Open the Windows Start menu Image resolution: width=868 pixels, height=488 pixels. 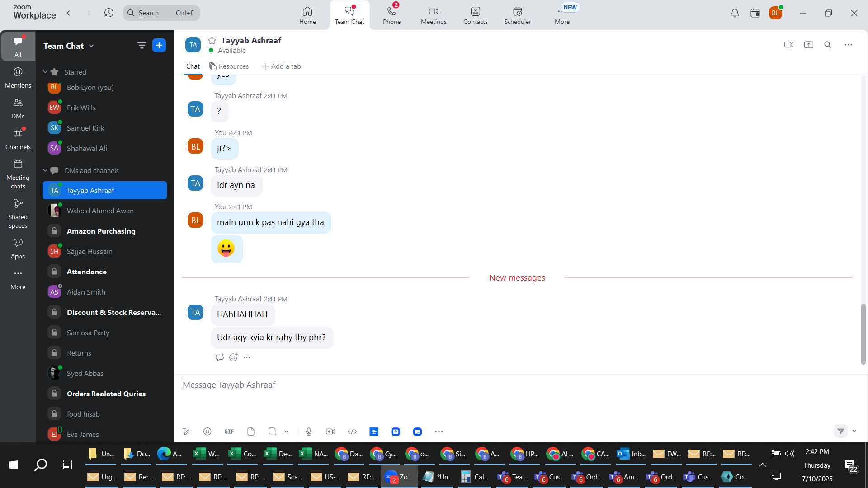coord(14,465)
